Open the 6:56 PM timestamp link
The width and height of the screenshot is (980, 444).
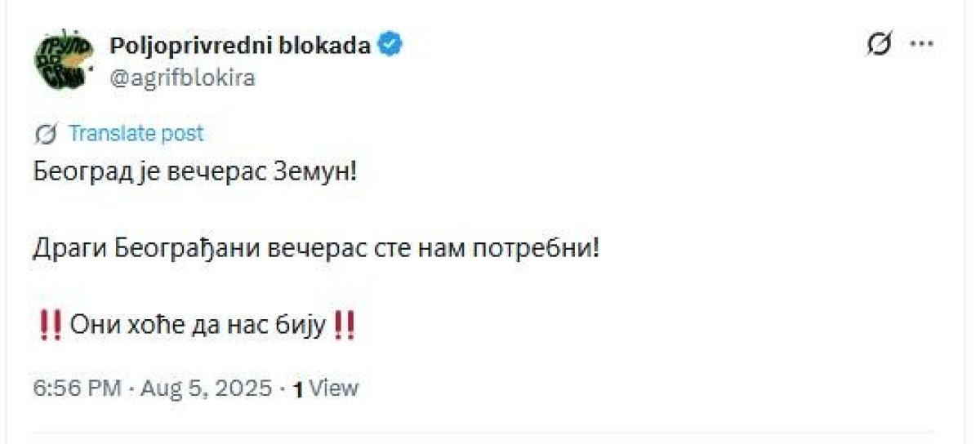[x=77, y=388]
